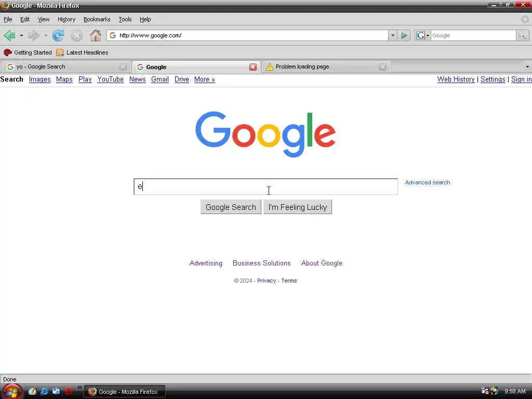Open the Tools menu
This screenshot has width=532, height=399.
click(x=125, y=19)
